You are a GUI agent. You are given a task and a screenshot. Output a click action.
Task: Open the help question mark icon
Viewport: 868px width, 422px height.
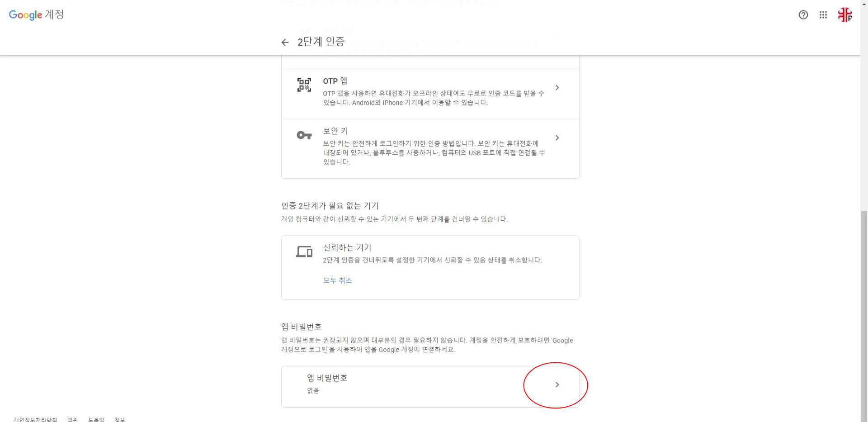tap(803, 15)
